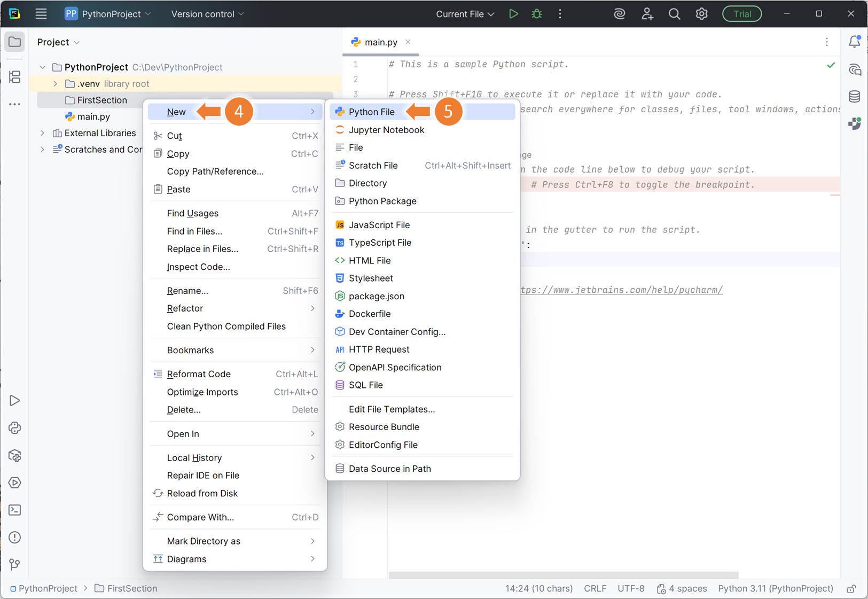The width and height of the screenshot is (868, 599).
Task: Open PythonProject project dropdown
Action: 108,14
